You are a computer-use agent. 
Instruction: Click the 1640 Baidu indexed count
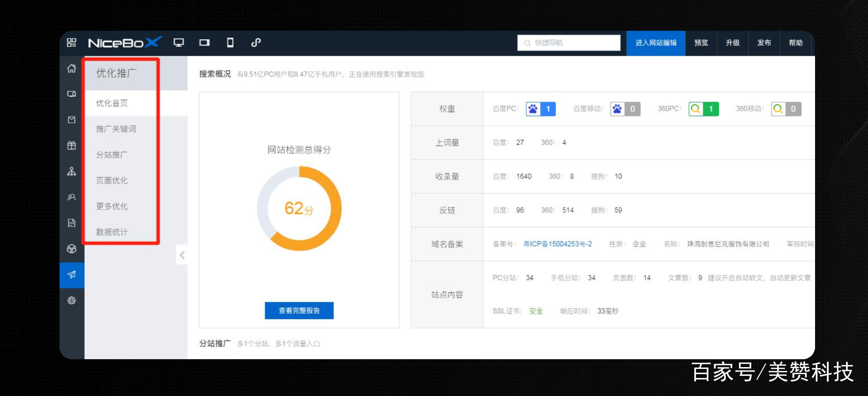tap(524, 176)
